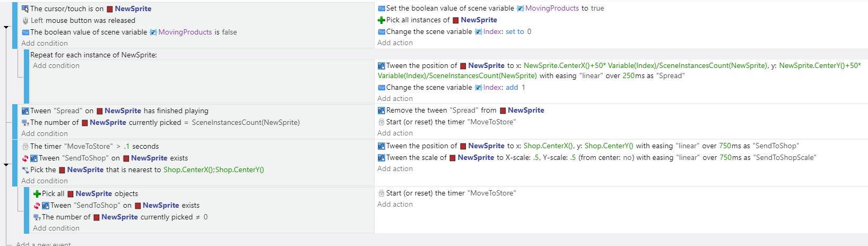Add condition below 'currently picked ≠ 0'
This screenshot has height=246, width=868.
56,228
